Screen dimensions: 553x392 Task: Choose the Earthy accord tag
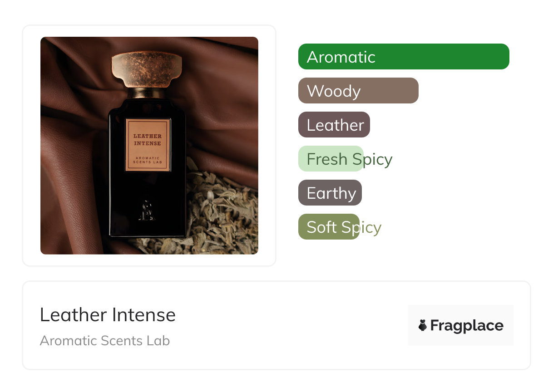(330, 193)
